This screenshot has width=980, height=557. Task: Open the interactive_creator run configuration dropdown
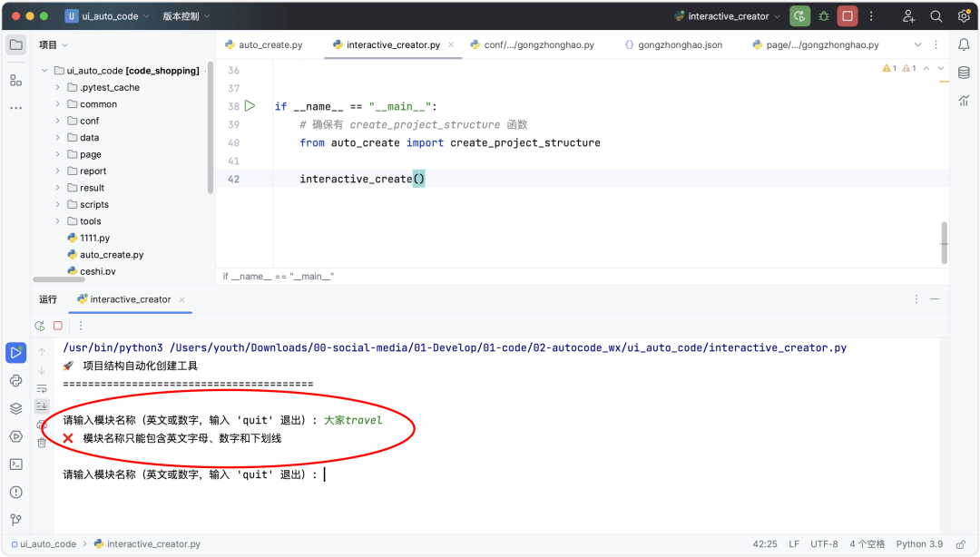point(728,16)
